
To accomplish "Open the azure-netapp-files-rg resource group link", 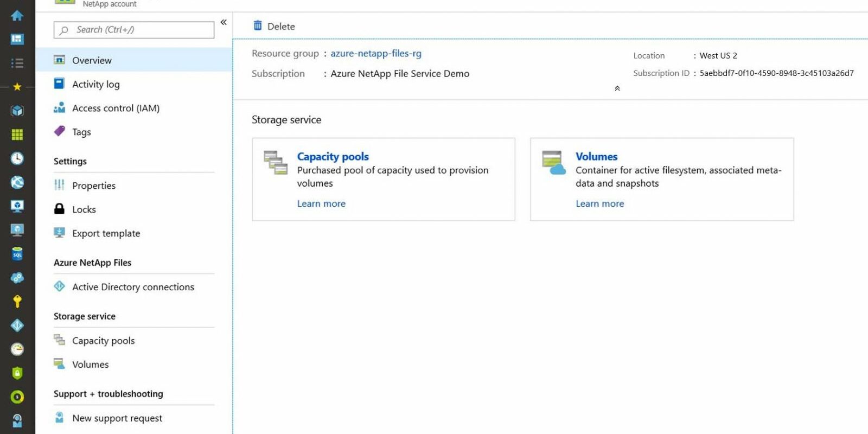I will (x=376, y=53).
